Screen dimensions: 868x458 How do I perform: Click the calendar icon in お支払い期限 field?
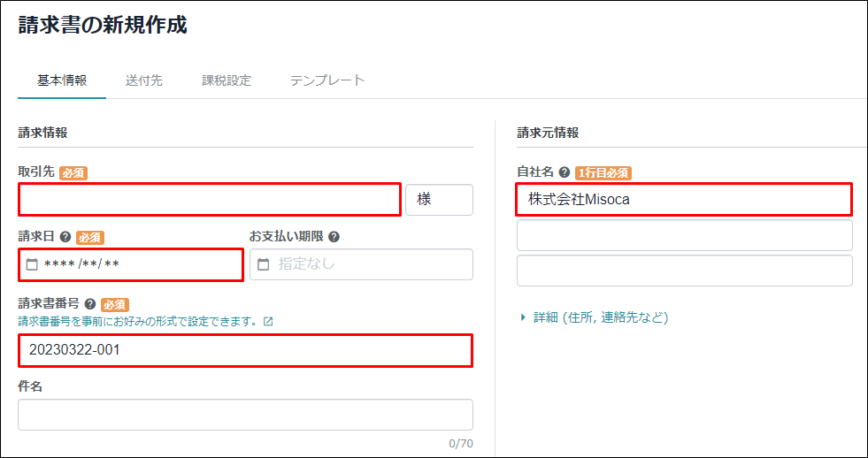pyautogui.click(x=264, y=264)
